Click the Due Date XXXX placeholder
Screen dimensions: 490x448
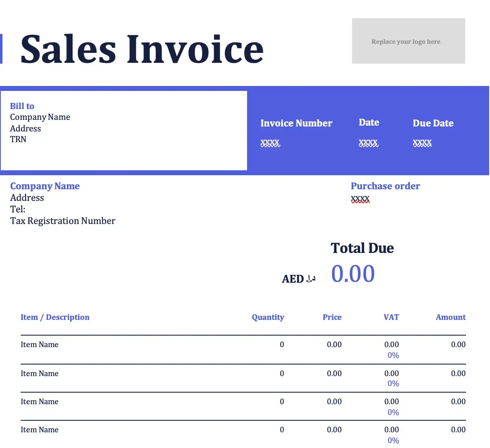tap(422, 143)
